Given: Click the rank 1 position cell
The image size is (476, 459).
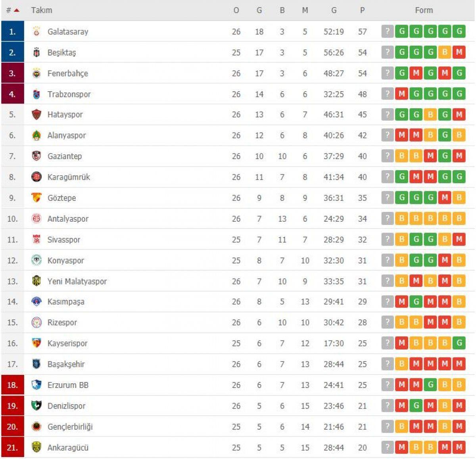Looking at the screenshot, I should coord(12,31).
